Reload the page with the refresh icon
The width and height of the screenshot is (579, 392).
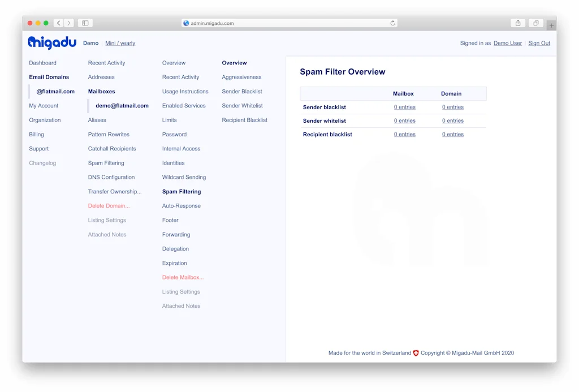[x=392, y=23]
